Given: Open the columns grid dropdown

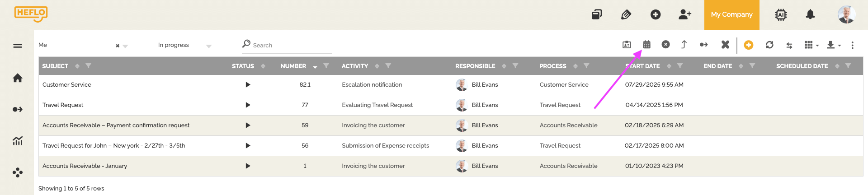Looking at the screenshot, I should 811,45.
